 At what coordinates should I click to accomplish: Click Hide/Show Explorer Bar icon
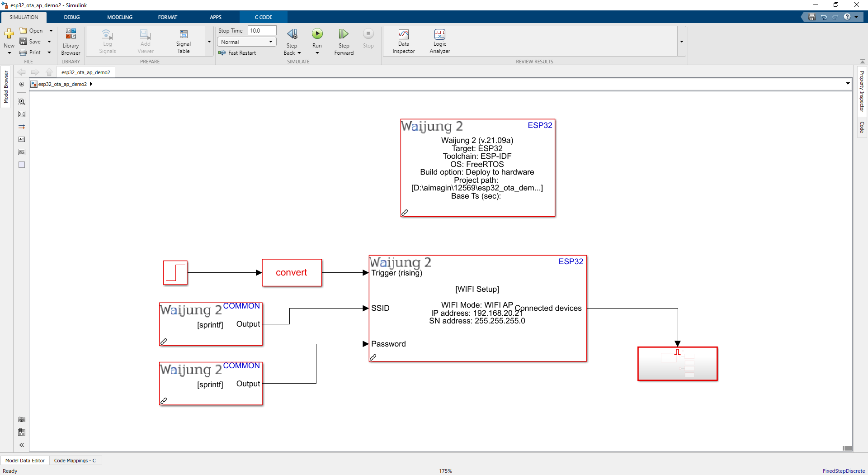tap(22, 84)
